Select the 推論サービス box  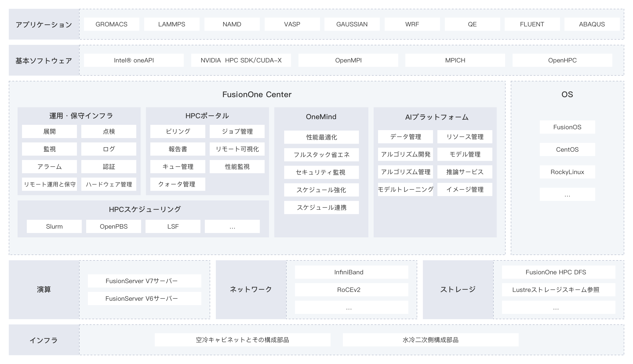(465, 172)
